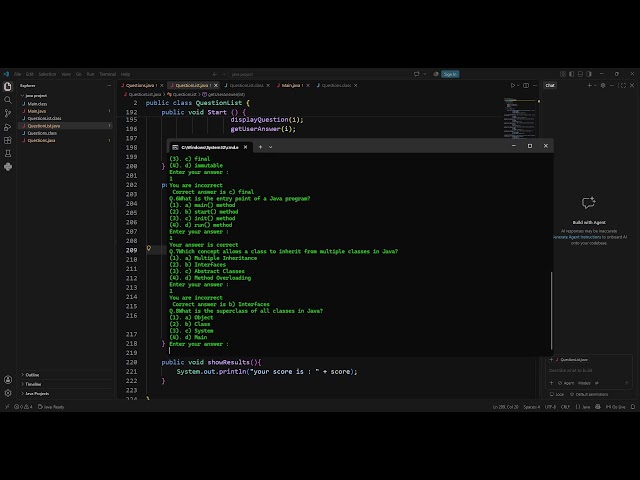
Task: Open the Python icon in activity bar
Action: pos(8,167)
